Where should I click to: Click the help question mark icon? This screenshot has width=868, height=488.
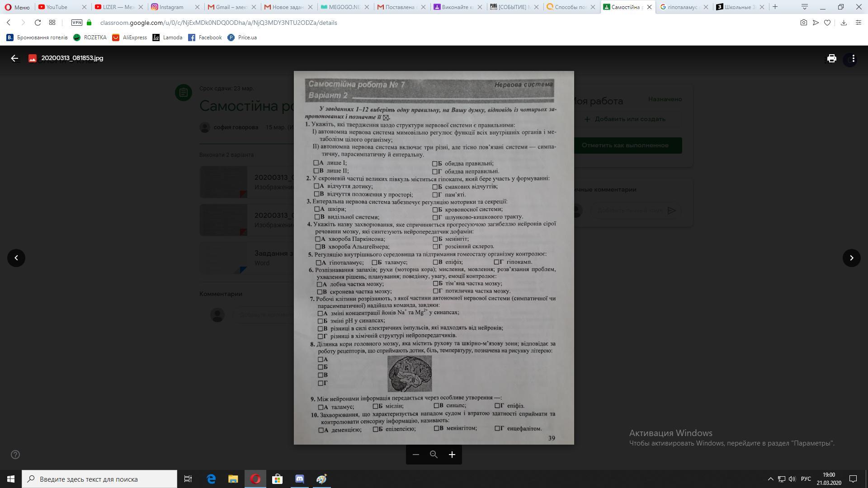point(15,455)
